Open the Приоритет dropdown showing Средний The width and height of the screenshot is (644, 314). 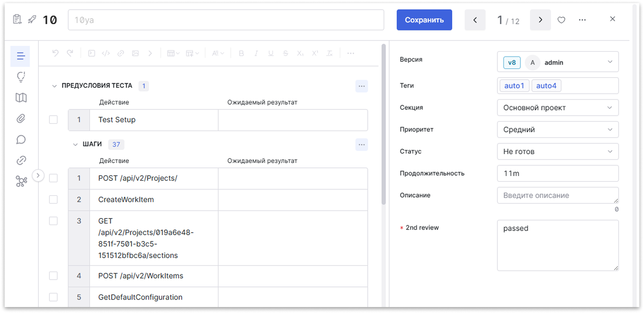(x=558, y=129)
